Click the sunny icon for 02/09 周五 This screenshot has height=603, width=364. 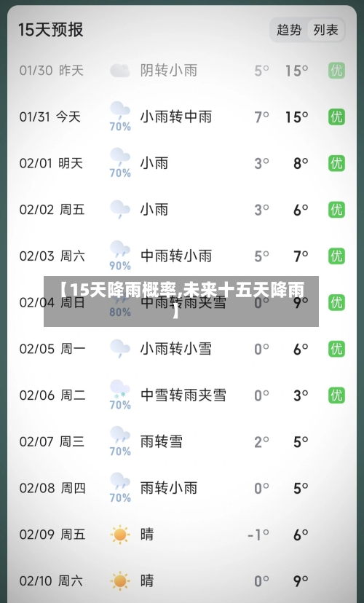click(120, 535)
